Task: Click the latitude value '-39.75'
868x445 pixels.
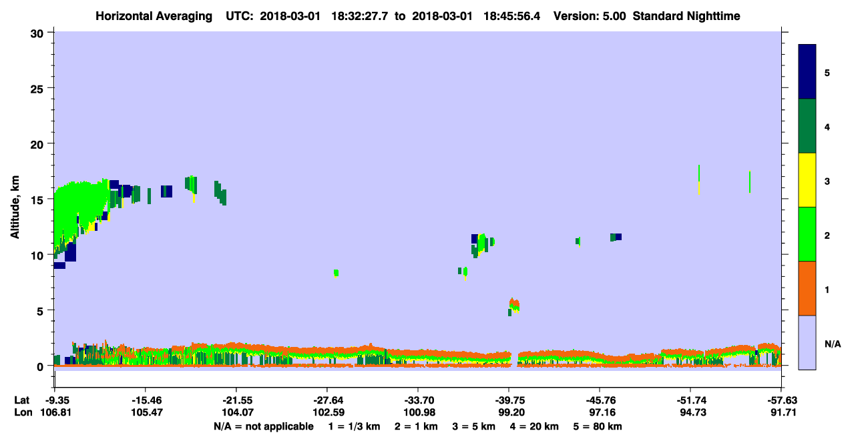Action: (509, 400)
